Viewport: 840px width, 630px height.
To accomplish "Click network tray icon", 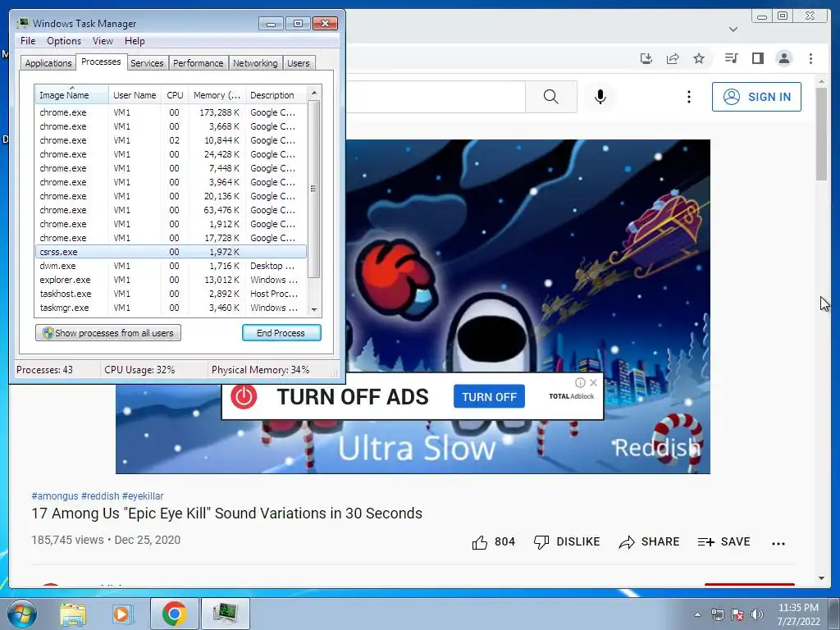I will 717,614.
